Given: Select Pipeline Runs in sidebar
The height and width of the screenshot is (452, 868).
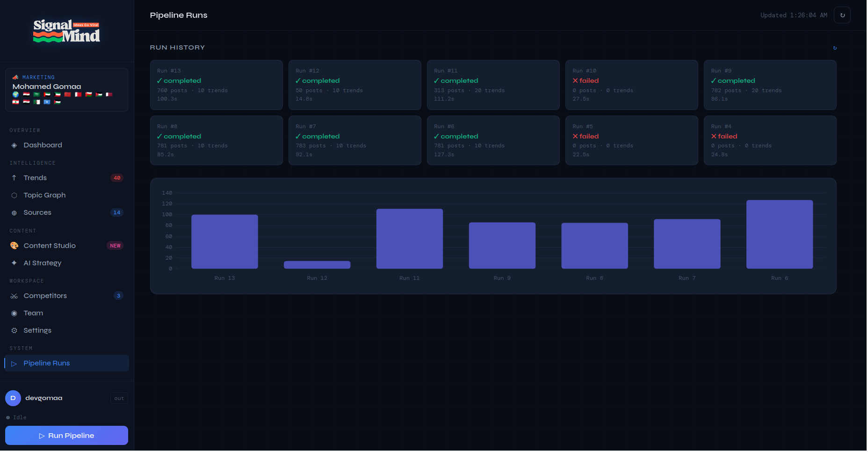Looking at the screenshot, I should 67,364.
